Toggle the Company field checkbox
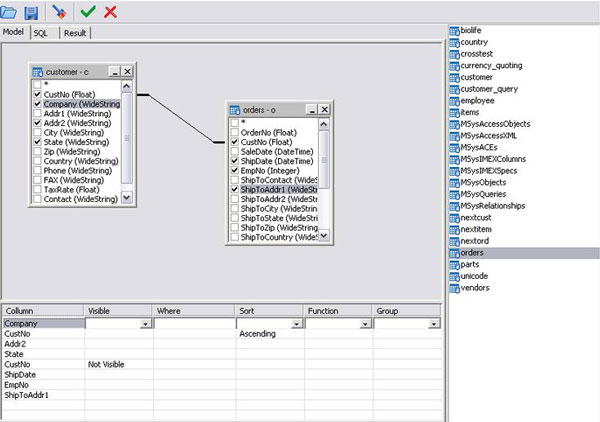 click(38, 104)
